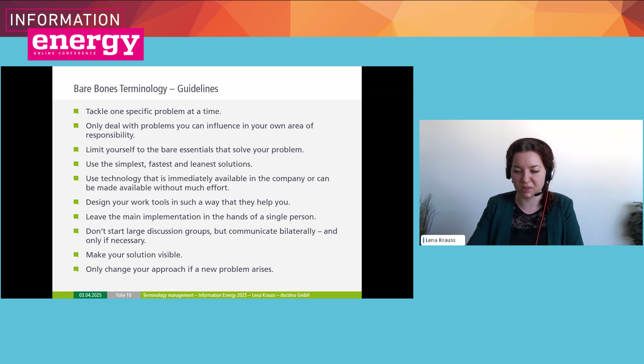The height and width of the screenshot is (364, 644).
Task: Click the green bullet beside 'Only change your approach'
Action: coord(76,269)
